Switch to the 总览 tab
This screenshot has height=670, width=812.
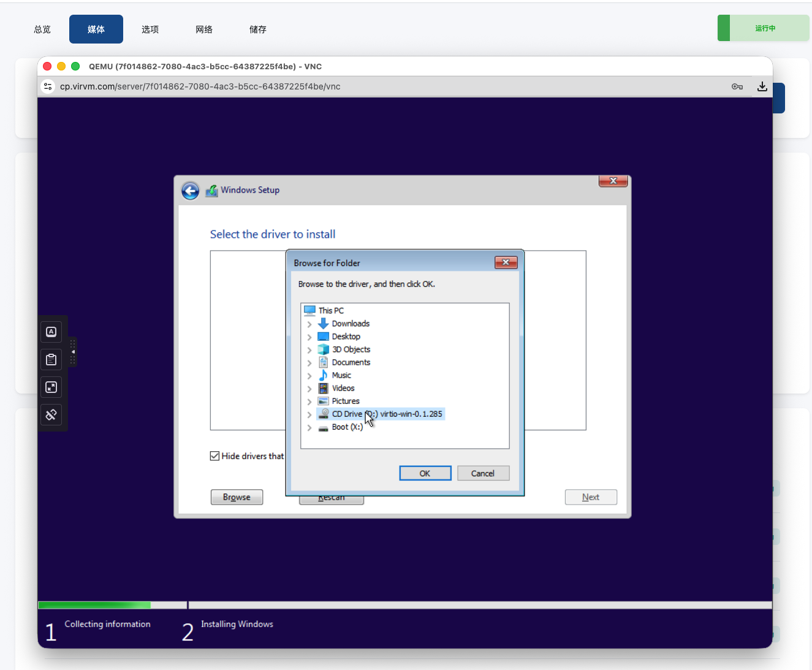coord(42,29)
